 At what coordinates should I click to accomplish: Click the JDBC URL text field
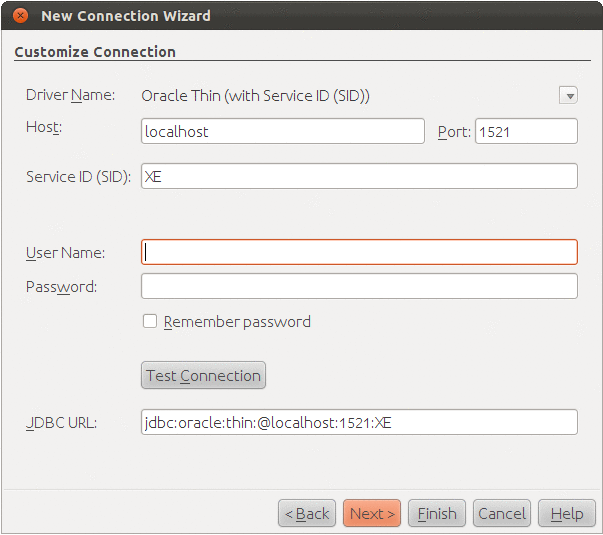pyautogui.click(x=359, y=422)
